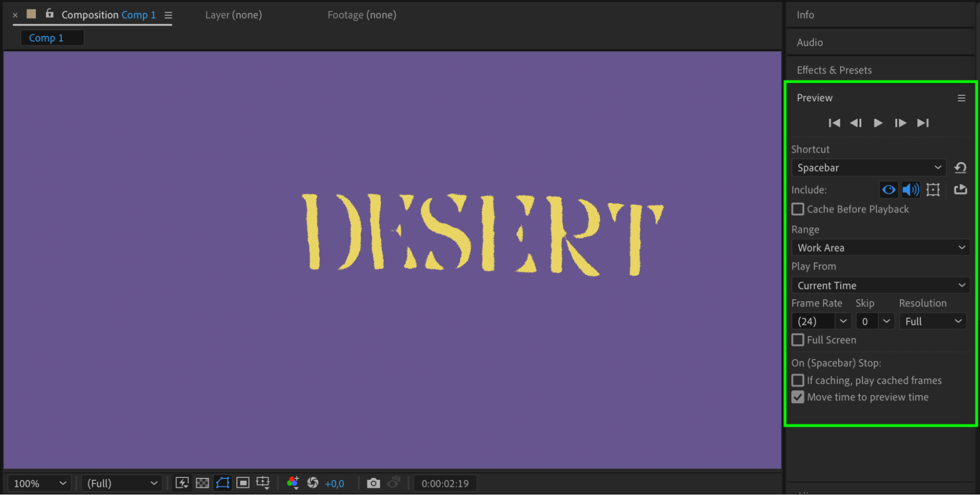Toggle transparency grid icon
Viewport: 980px width, 495px height.
[202, 483]
